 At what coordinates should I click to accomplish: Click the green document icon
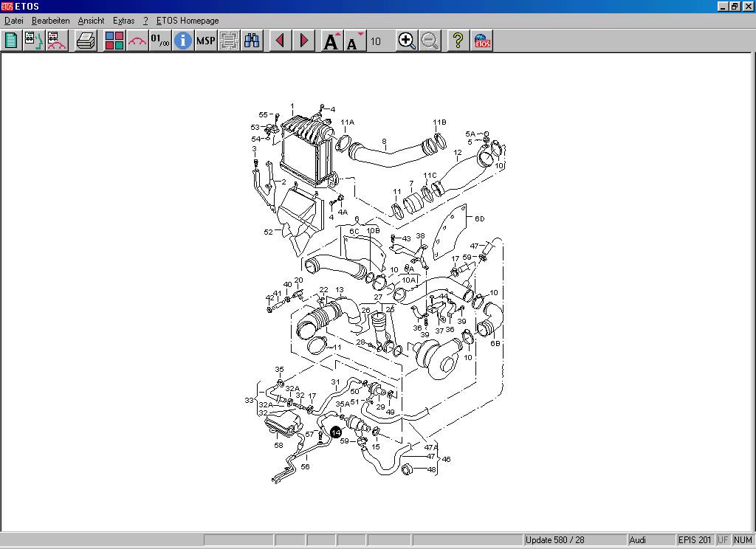coord(11,41)
